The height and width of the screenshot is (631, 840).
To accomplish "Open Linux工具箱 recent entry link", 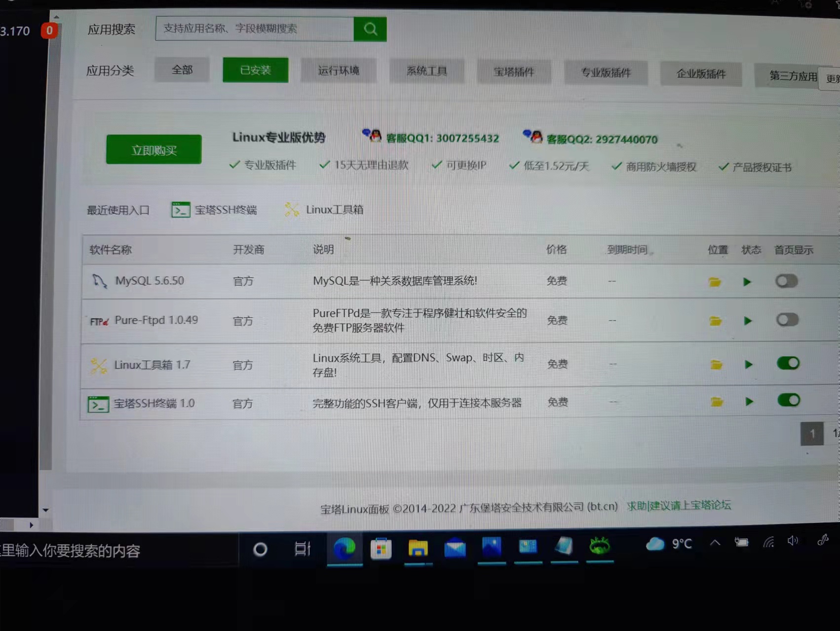I will [x=335, y=210].
